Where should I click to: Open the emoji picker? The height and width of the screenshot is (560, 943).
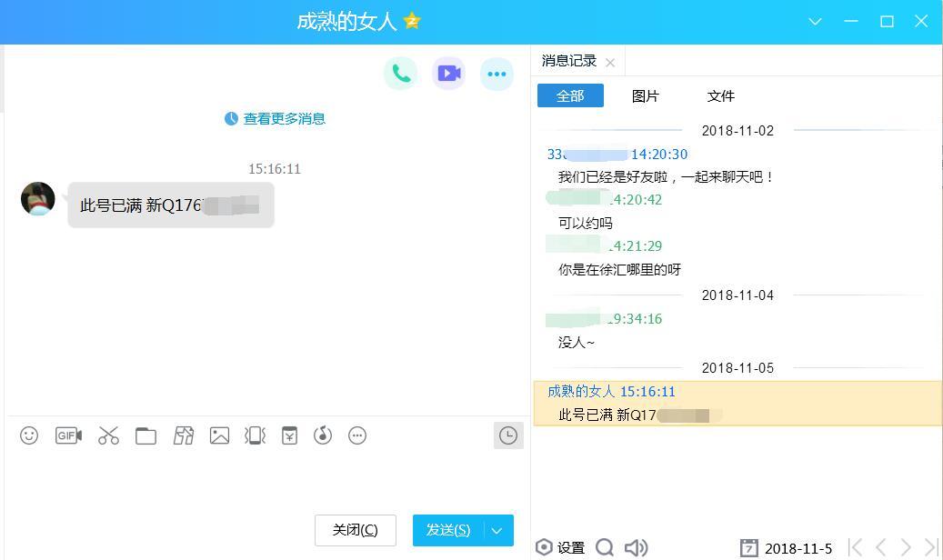pos(28,435)
